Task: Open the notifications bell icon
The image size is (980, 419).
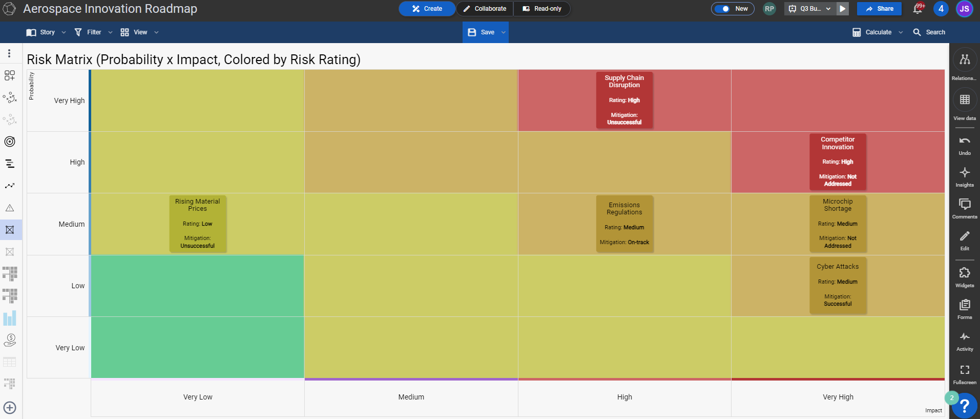Action: point(918,9)
